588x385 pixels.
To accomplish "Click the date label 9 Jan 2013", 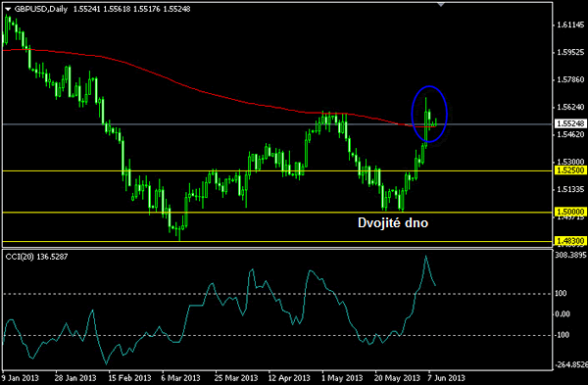I will coord(21,378).
